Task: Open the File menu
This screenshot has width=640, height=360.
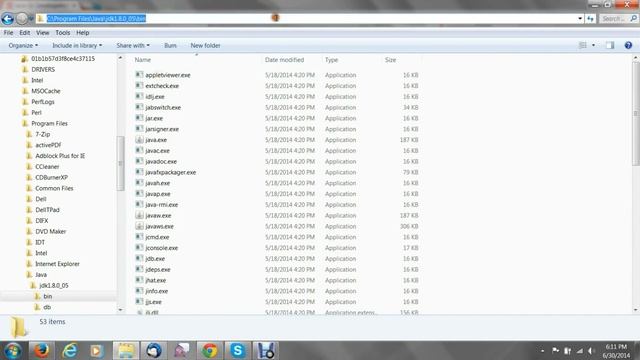Action: coord(8,33)
